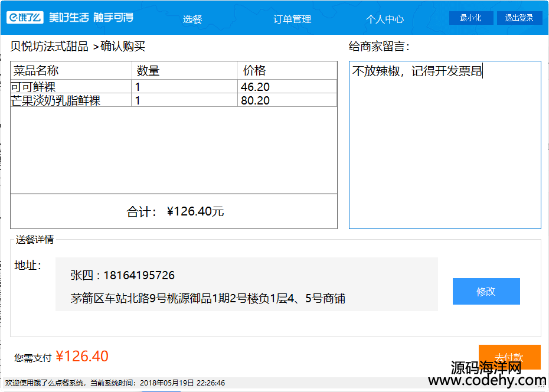Click 退出登录 to log out
The height and width of the screenshot is (392, 549).
pyautogui.click(x=519, y=18)
